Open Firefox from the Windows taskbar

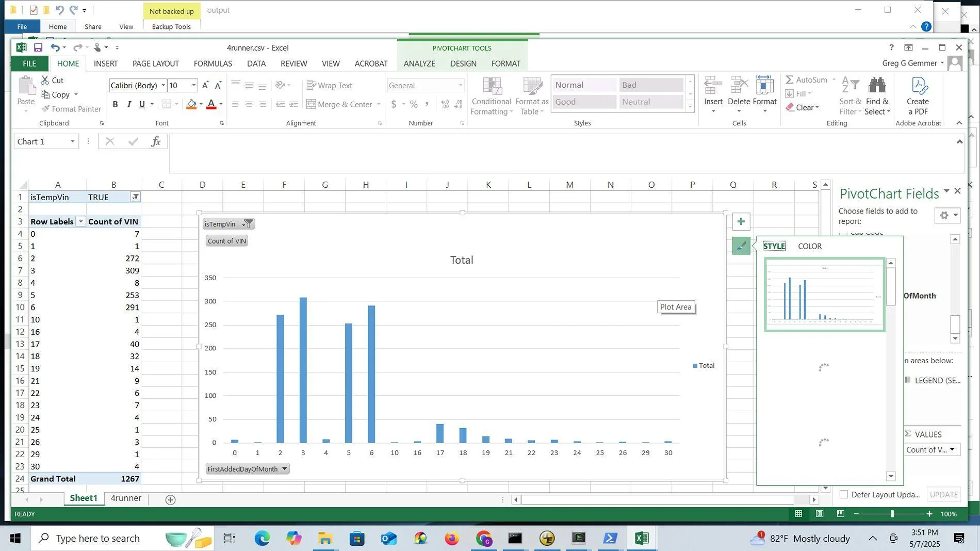coord(452,539)
